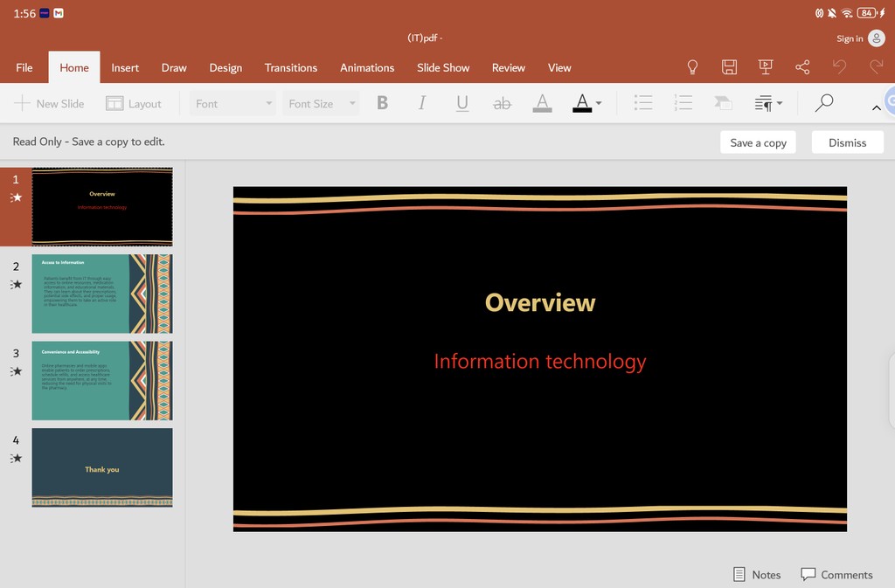Click the bulleted list icon
This screenshot has height=588, width=895.
(643, 103)
